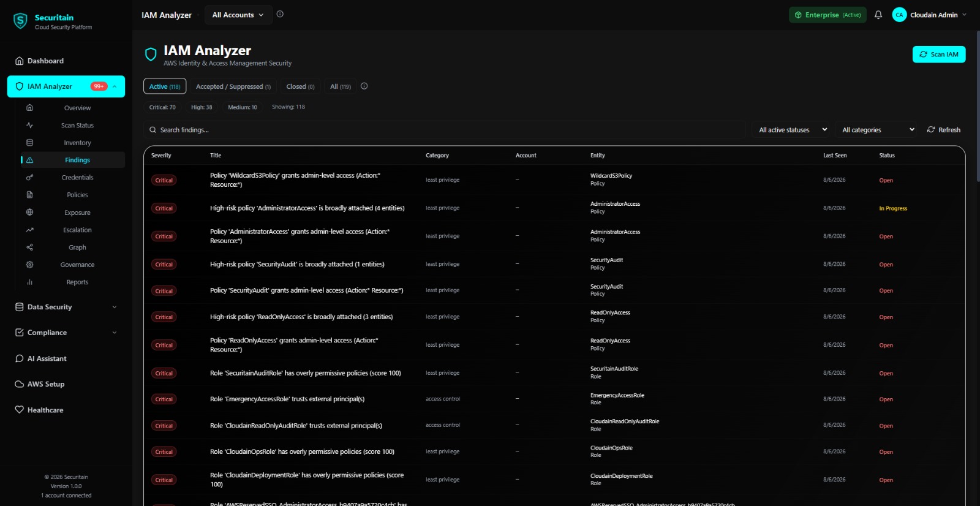Open the Dashboard home icon

click(x=19, y=61)
